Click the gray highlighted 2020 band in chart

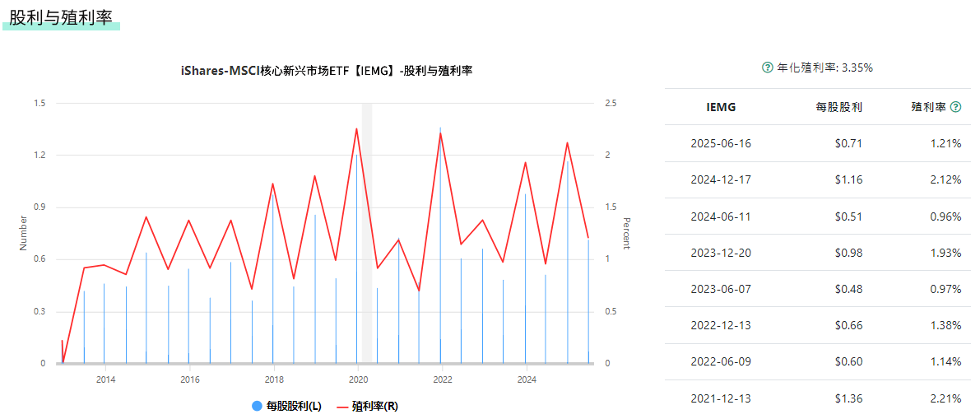coord(367,233)
